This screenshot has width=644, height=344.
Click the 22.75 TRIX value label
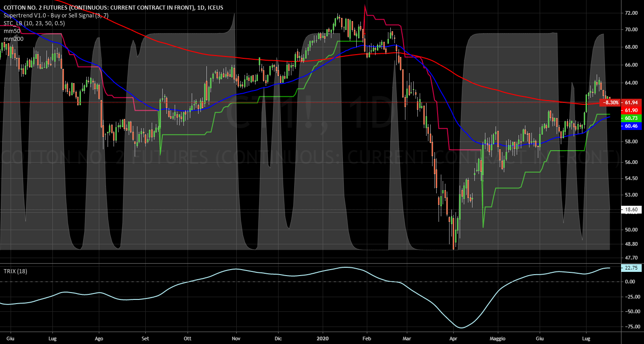[x=631, y=268]
